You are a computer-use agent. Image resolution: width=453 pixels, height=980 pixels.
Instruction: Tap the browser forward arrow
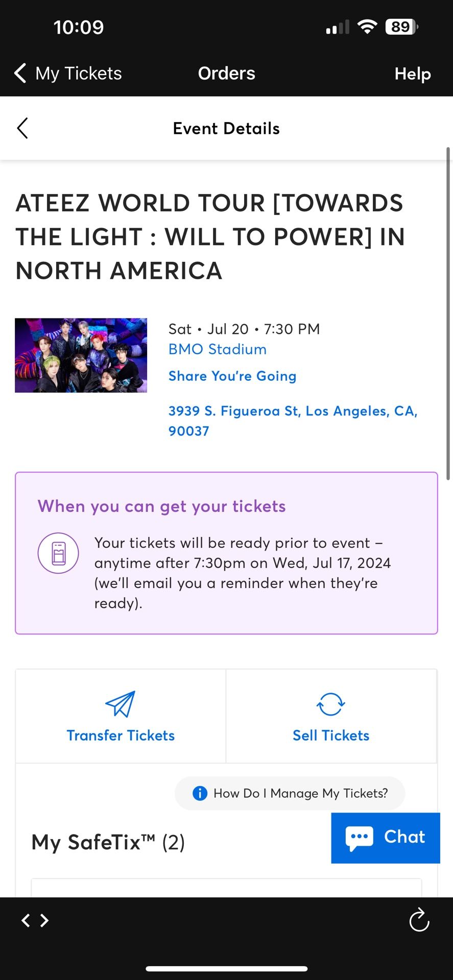tap(45, 920)
